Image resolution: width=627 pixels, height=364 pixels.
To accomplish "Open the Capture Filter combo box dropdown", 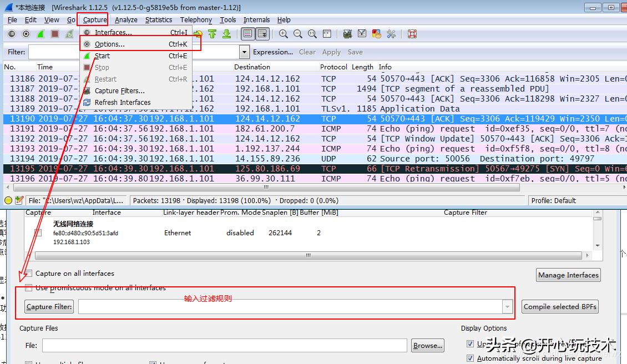I will (507, 307).
